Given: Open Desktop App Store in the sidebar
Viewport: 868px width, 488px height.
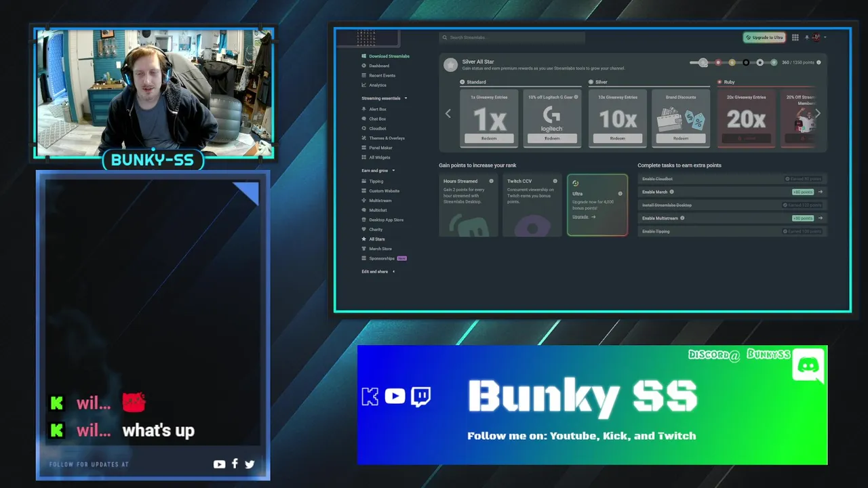Looking at the screenshot, I should click(382, 220).
